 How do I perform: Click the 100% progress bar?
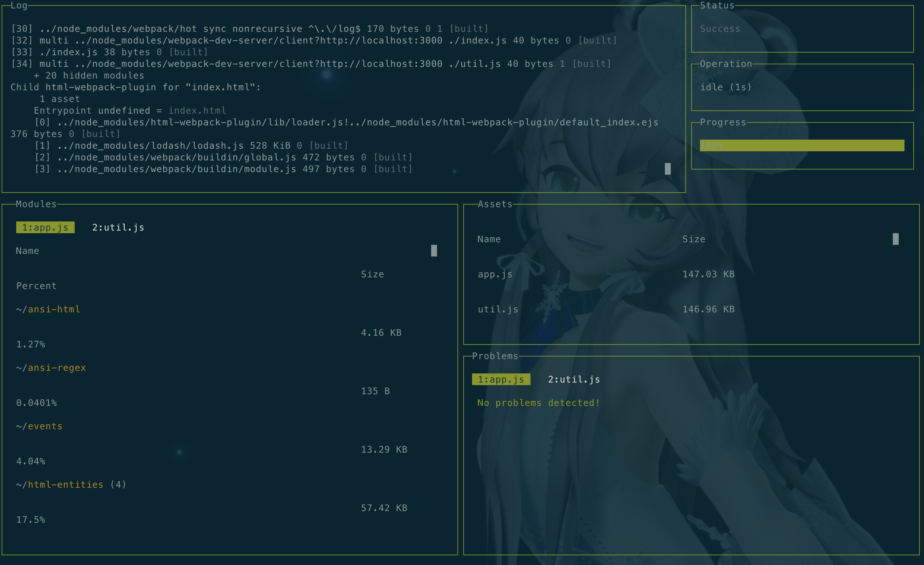(802, 145)
